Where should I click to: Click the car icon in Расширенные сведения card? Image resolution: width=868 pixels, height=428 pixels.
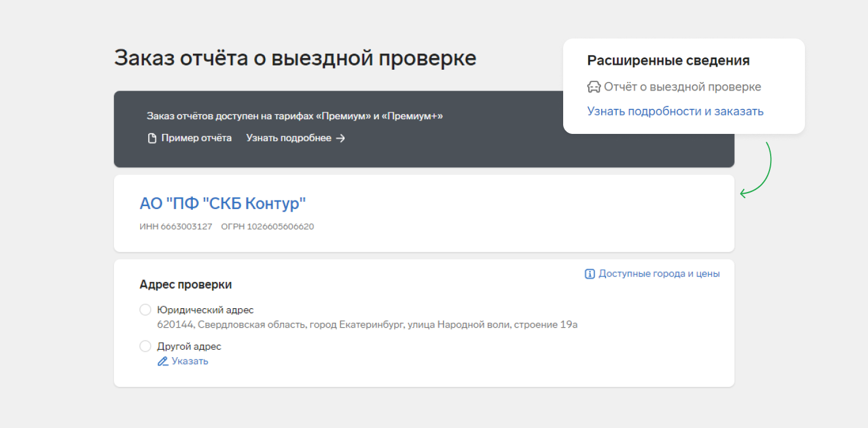point(594,87)
